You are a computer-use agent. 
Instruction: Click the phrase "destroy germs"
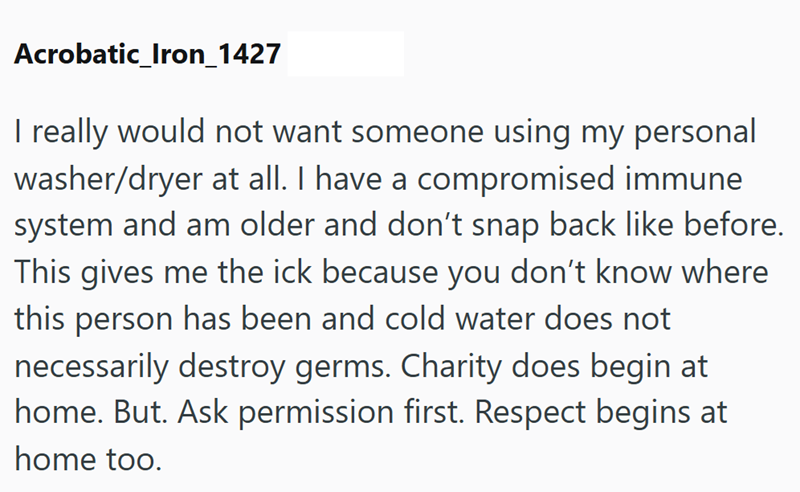[284, 366]
